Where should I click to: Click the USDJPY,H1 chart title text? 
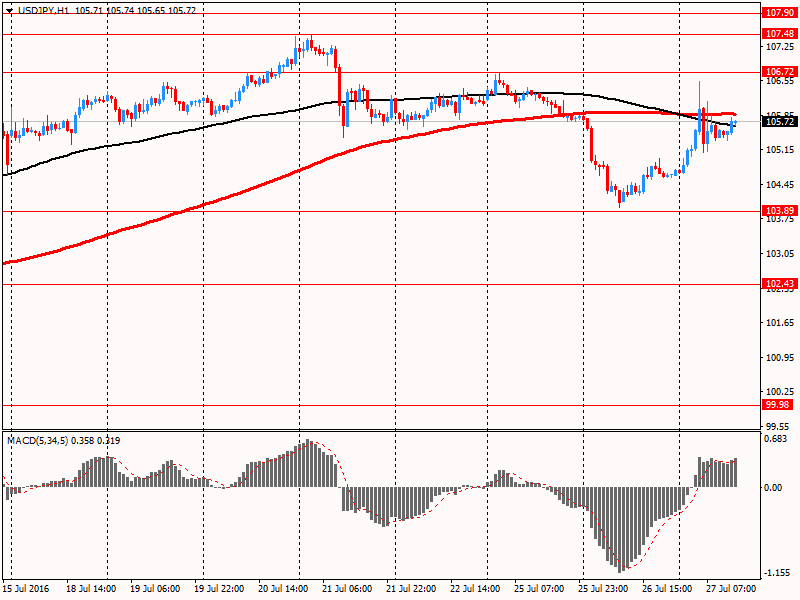[43, 10]
